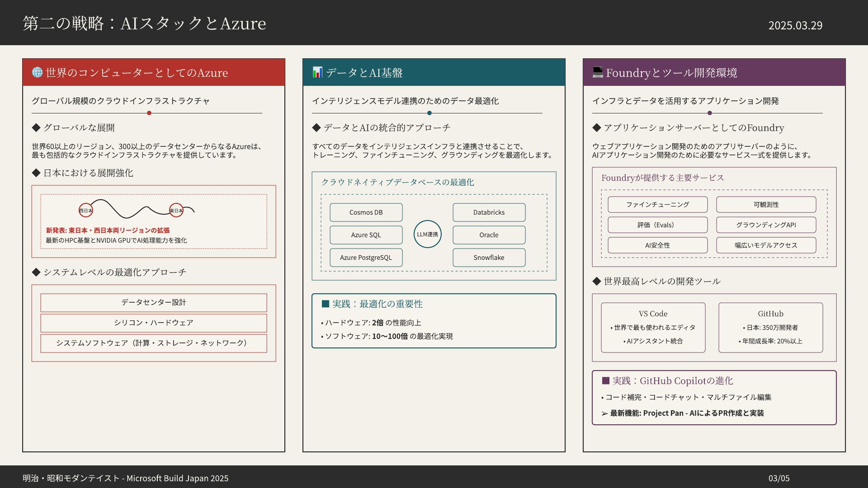The width and height of the screenshot is (868, 488).
Task: Click the slide title 第二の戦略：AIスタックとAzure
Action: pos(144,23)
